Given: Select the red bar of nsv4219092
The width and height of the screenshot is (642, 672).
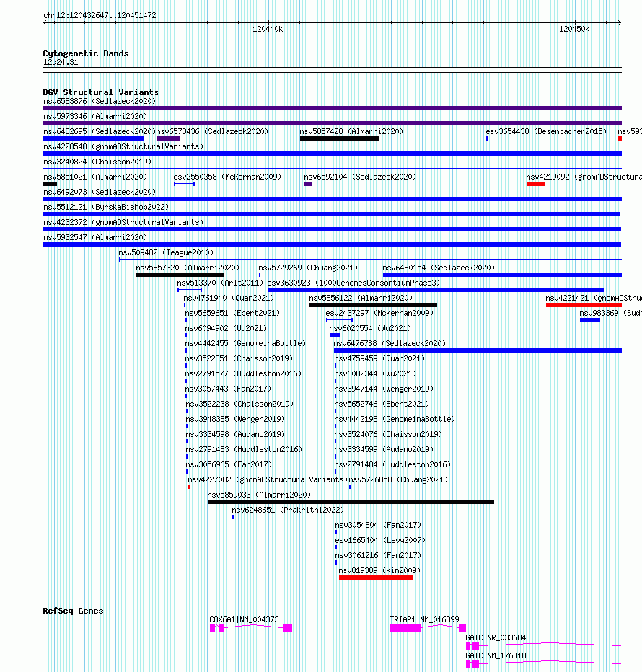Looking at the screenshot, I should coord(536,184).
